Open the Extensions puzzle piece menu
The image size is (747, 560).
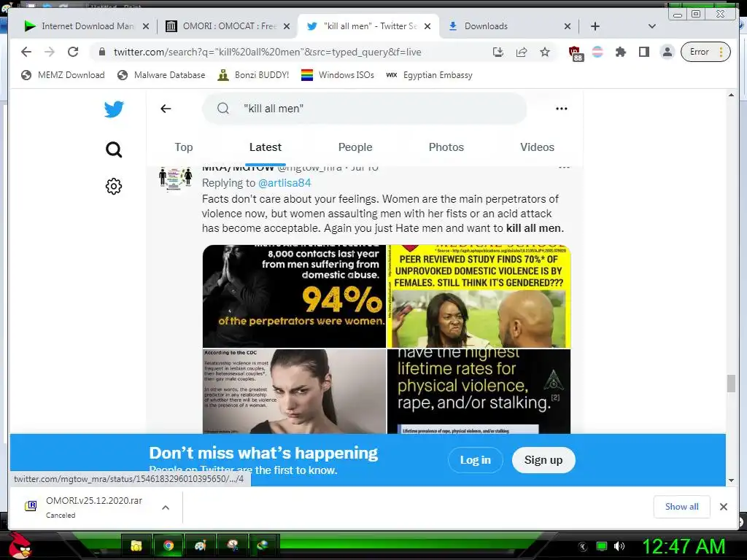620,52
